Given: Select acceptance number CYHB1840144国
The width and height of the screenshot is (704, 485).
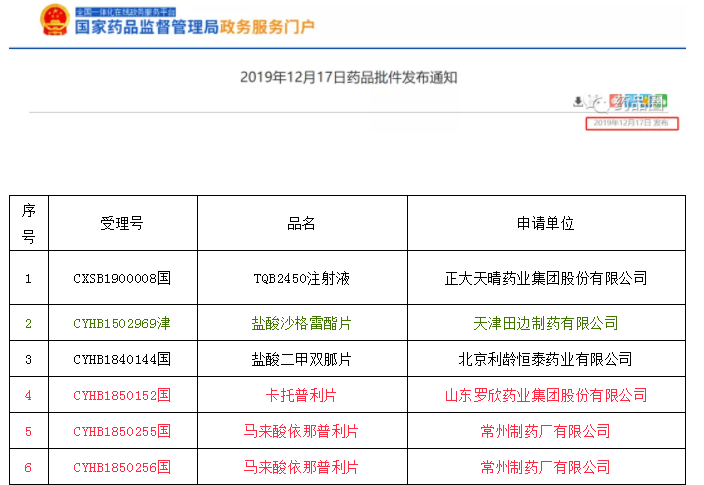Looking at the screenshot, I should [x=122, y=359].
